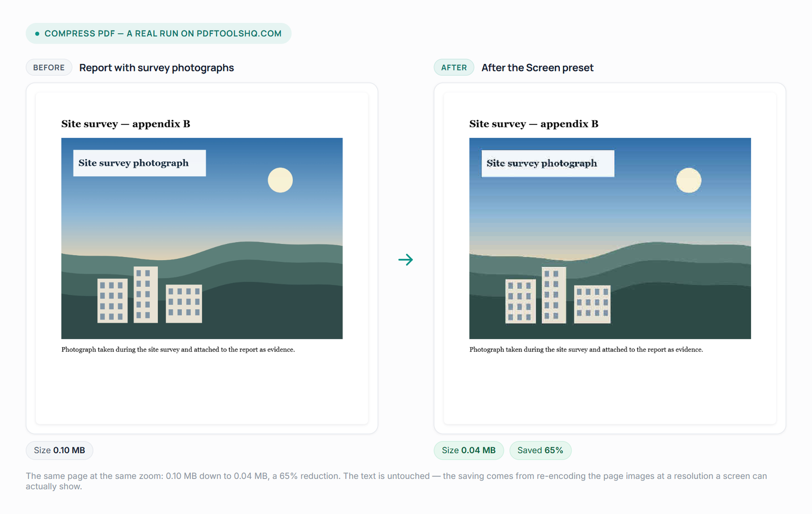This screenshot has height=514, width=812.
Task: Select the AFTER badge
Action: point(454,67)
